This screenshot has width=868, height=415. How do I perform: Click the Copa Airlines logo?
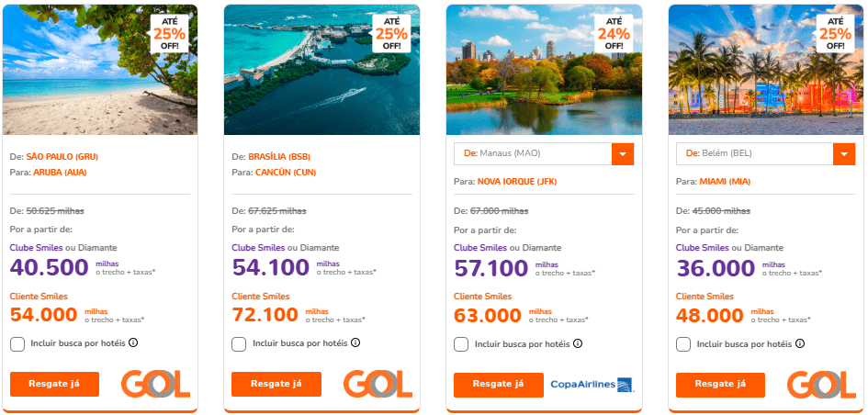point(592,384)
